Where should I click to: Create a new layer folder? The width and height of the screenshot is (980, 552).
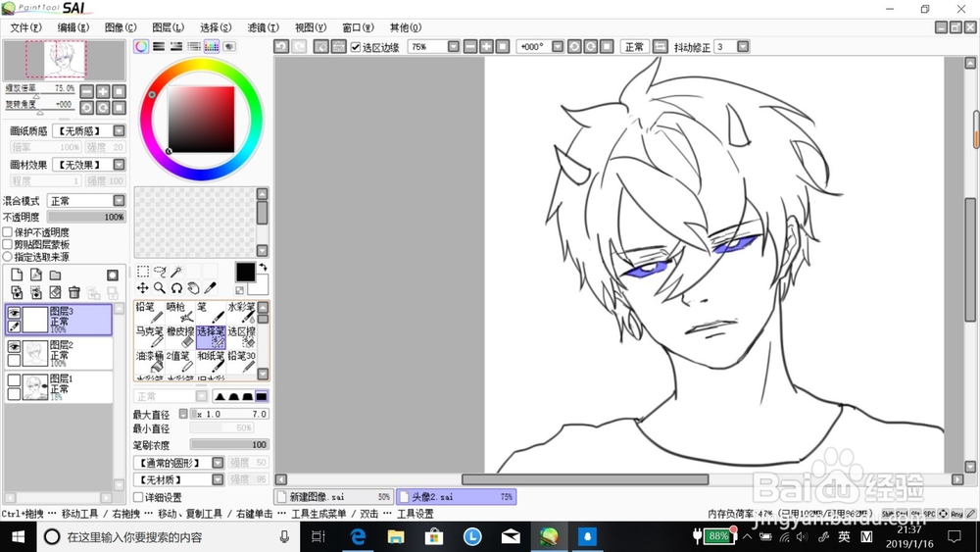(x=56, y=276)
